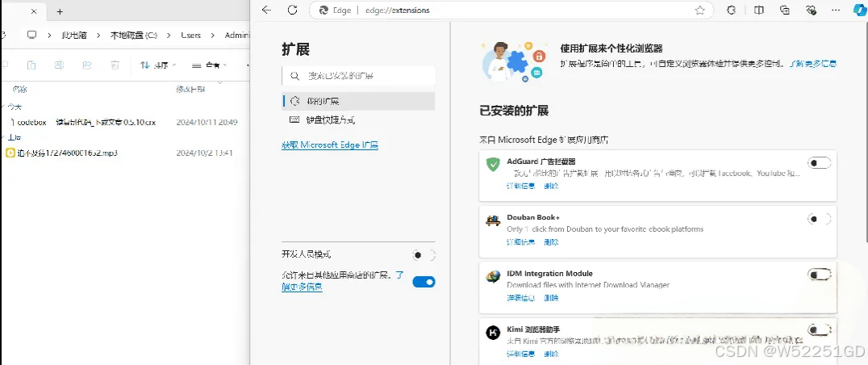Viewport: 868px width, 365px height.
Task: Click Remove link for Douban Book+
Action: click(551, 242)
